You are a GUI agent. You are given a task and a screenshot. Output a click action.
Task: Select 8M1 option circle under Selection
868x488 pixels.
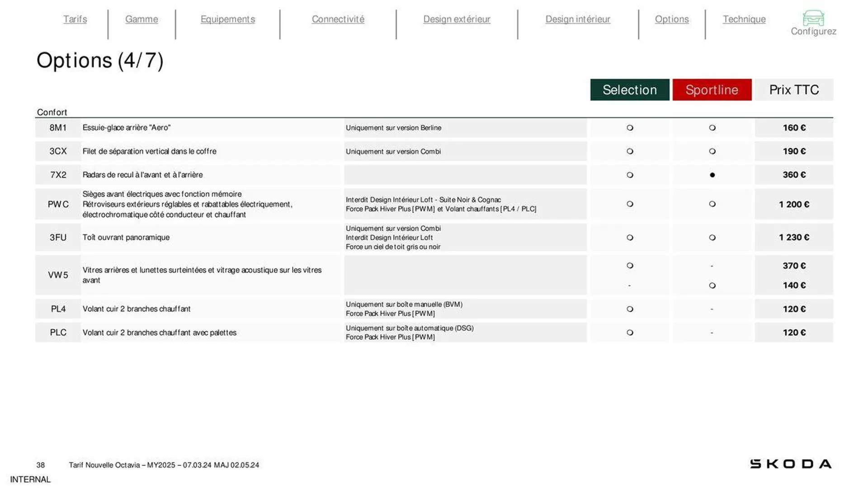click(x=630, y=128)
